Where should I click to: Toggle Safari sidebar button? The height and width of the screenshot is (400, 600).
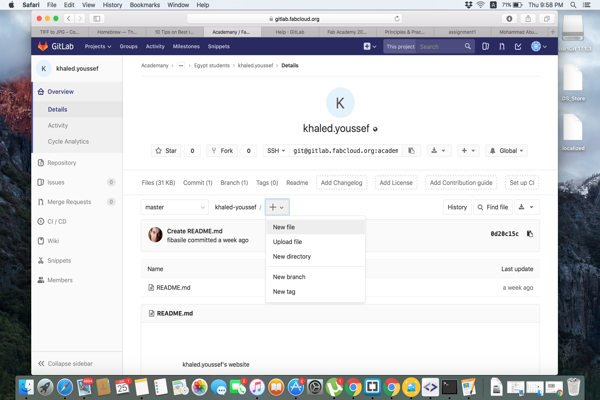point(96,19)
